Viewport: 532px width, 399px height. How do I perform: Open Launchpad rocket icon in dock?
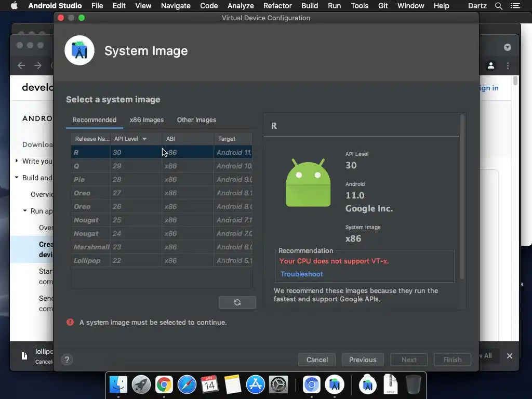click(x=141, y=385)
